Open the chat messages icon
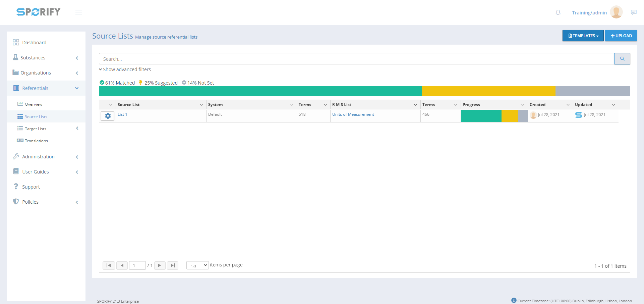This screenshot has height=304, width=644. tap(633, 12)
